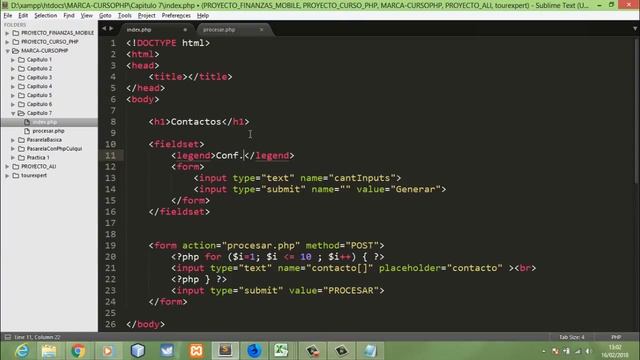Click the vertical editor scrollbar
The height and width of the screenshot is (360, 640).
tap(637, 110)
